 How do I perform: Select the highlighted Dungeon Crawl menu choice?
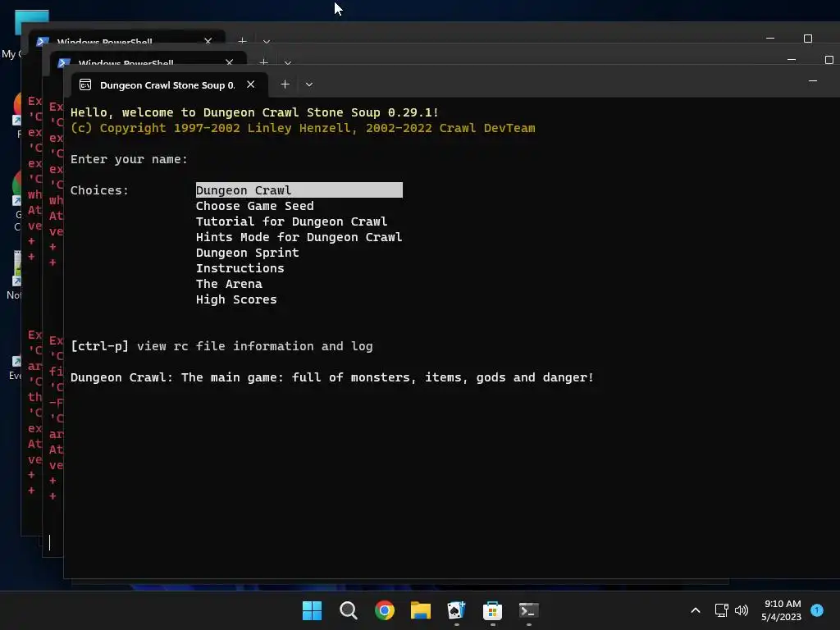coord(299,190)
